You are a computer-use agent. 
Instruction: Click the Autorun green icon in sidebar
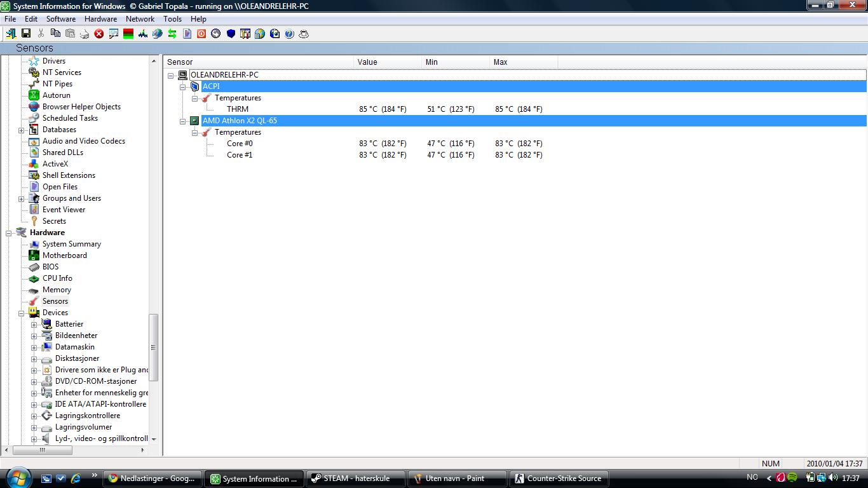[34, 95]
